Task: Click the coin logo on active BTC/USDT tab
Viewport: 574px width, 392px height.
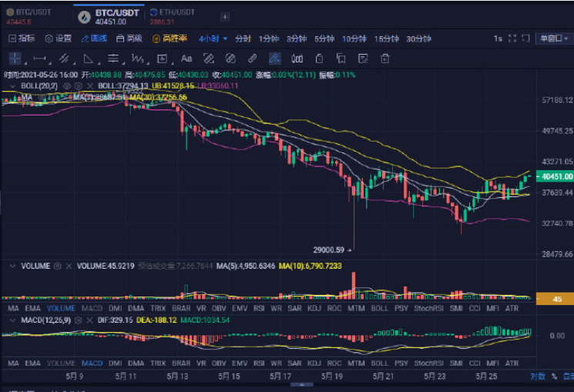Action: (84, 17)
